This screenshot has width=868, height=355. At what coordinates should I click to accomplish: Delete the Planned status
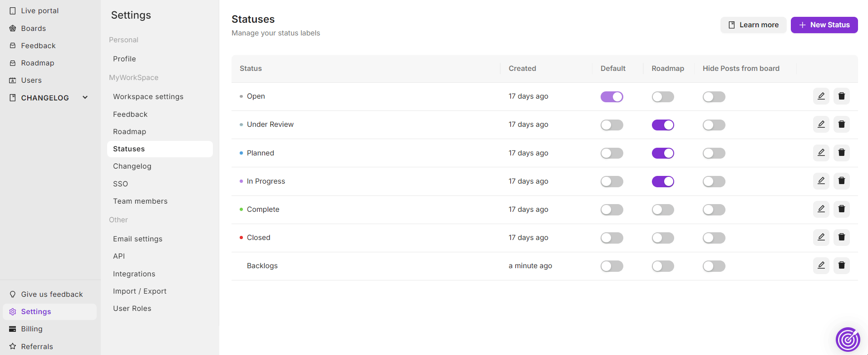(x=842, y=153)
